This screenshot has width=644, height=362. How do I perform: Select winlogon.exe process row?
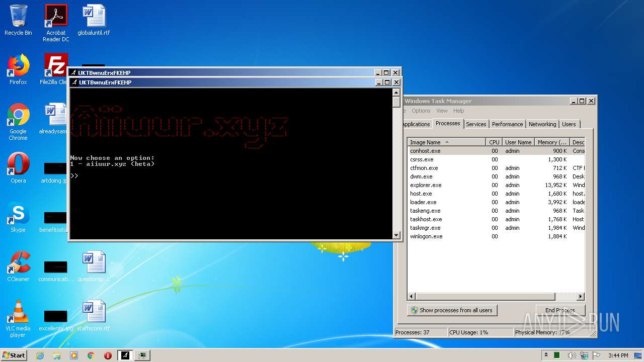(496, 236)
